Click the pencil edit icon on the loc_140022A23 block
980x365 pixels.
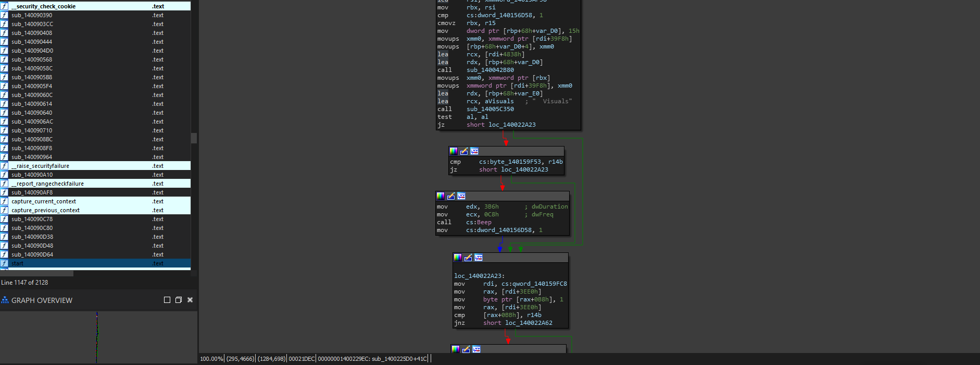(468, 258)
